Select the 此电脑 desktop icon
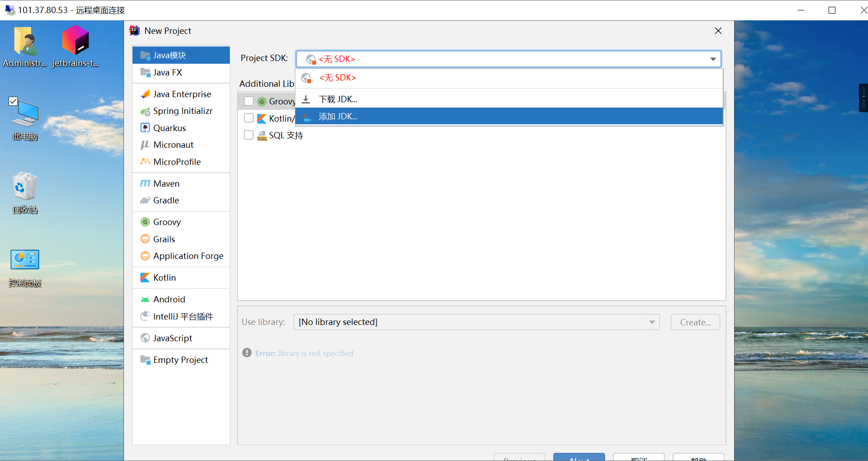 (25, 119)
